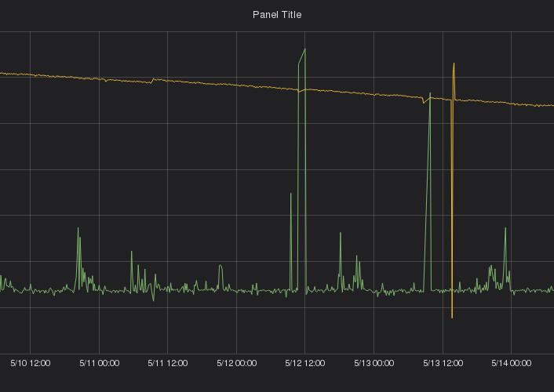
Task: Click the 5/12 12:00 x-axis label
Action: (305, 363)
